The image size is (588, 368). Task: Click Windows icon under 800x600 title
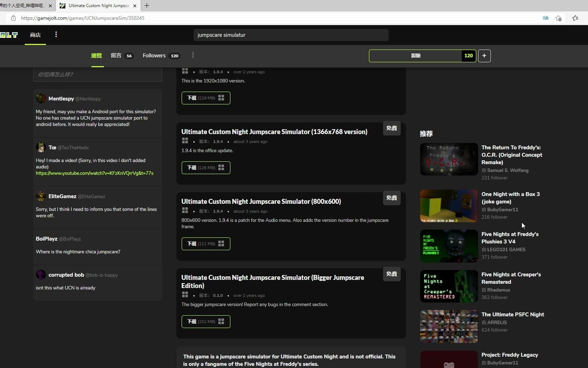point(185,211)
